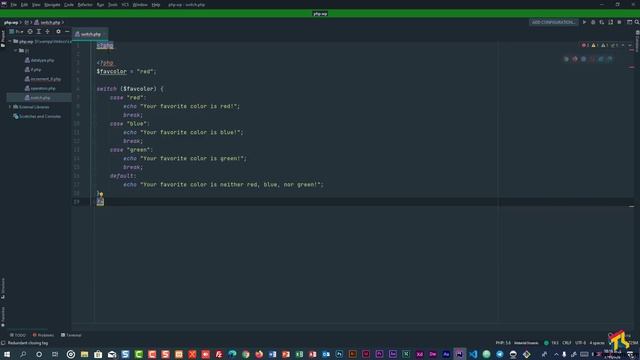Open file in Edge browser icon
Viewport: 640px width, 360px height.
[609, 59]
